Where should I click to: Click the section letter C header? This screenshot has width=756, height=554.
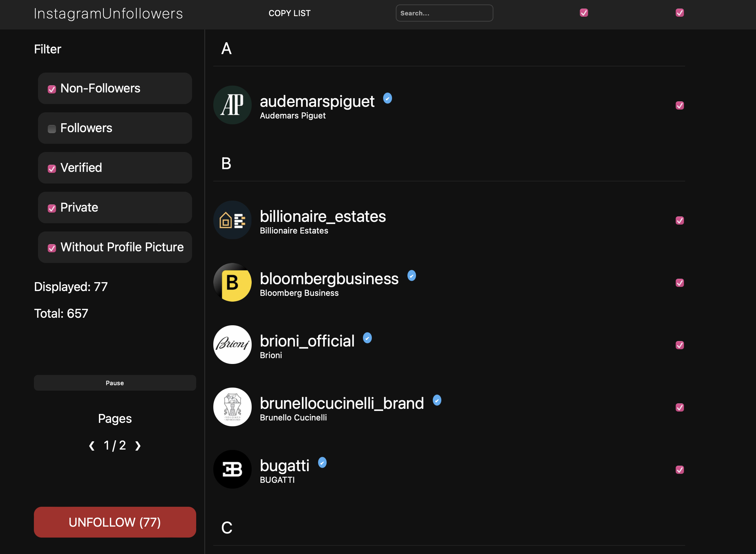coord(227,528)
